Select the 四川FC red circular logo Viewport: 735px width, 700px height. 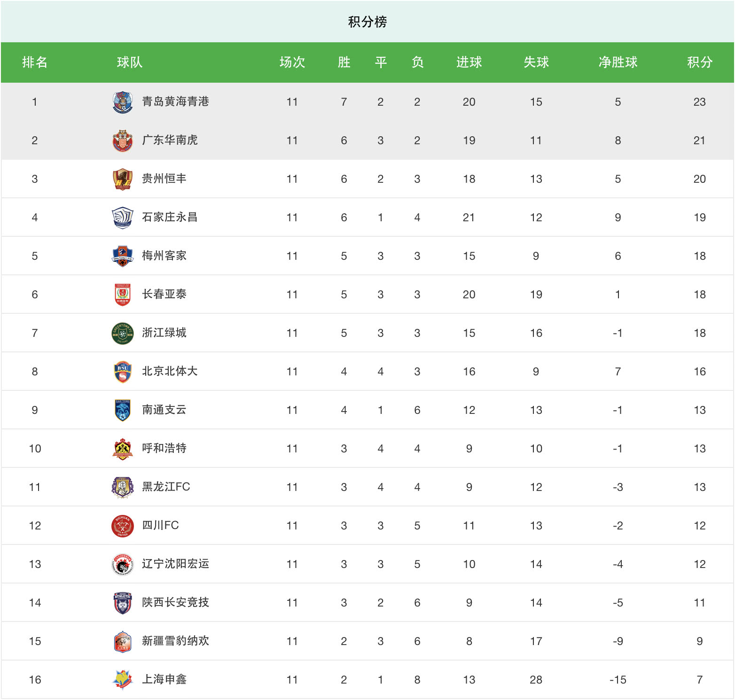coord(123,526)
